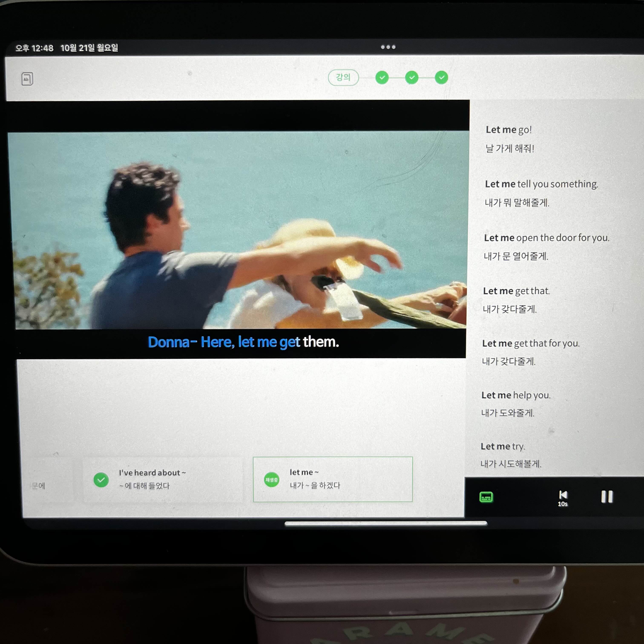Open the vocabulary dictionary icon
The height and width of the screenshot is (644, 644).
coord(27,79)
